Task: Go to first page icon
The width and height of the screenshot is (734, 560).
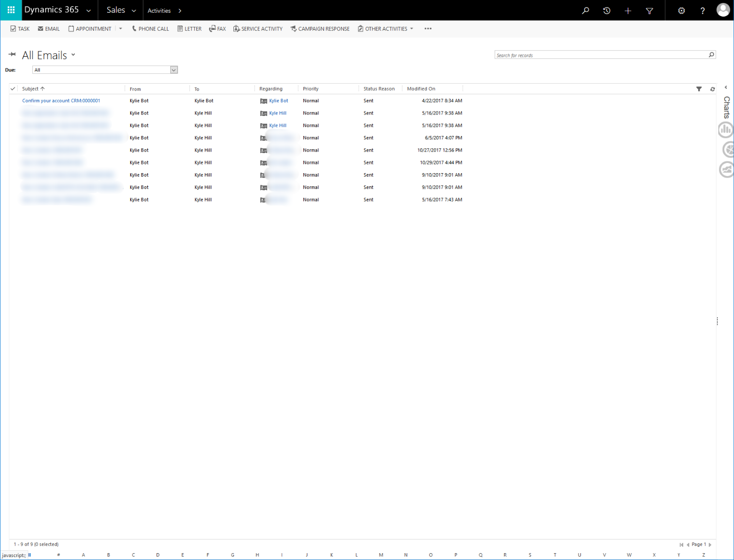Action: [x=681, y=544]
